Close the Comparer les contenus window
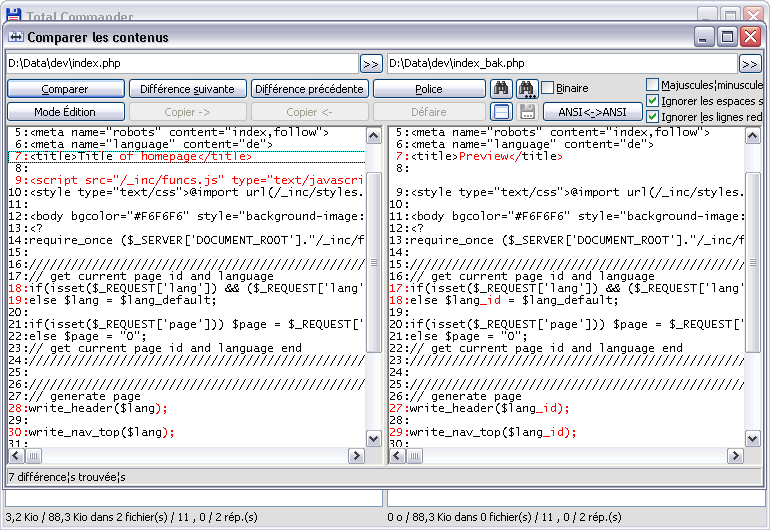 click(751, 37)
